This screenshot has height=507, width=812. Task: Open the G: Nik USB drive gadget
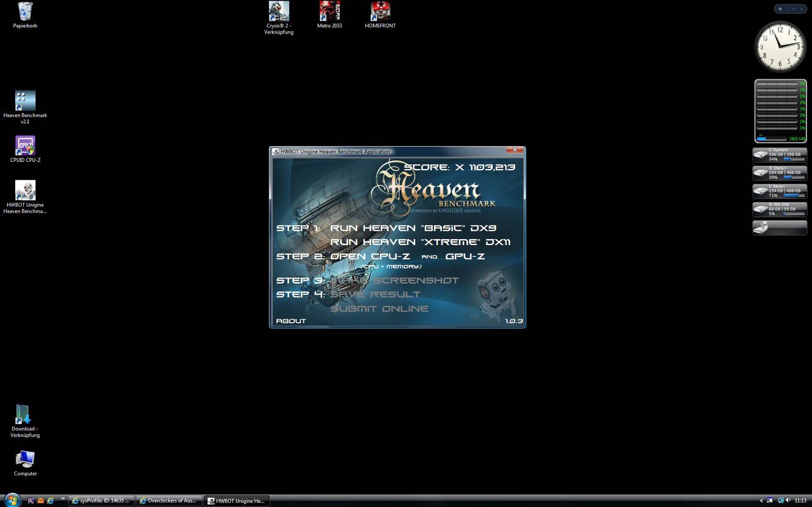coord(780,210)
